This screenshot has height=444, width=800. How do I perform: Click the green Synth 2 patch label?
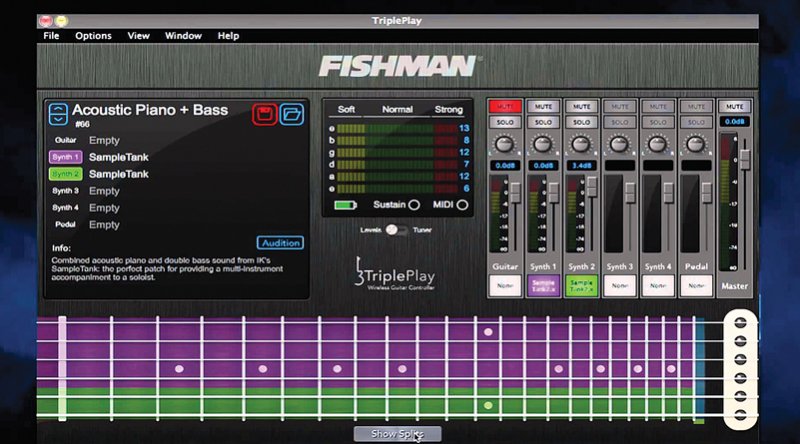point(64,174)
